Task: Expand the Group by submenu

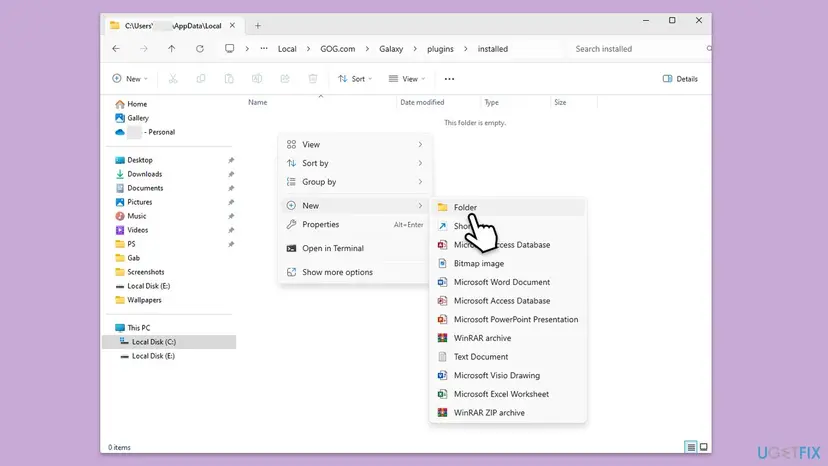Action: (x=354, y=182)
